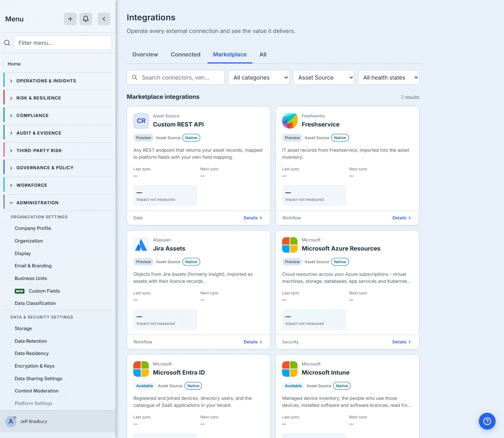Open notifications bell icon
The width and height of the screenshot is (504, 438).
86,19
